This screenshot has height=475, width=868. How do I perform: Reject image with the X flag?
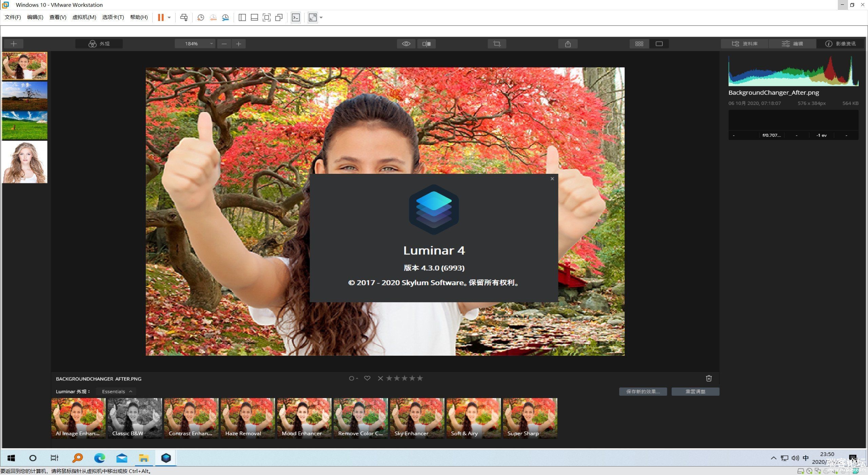[380, 378]
